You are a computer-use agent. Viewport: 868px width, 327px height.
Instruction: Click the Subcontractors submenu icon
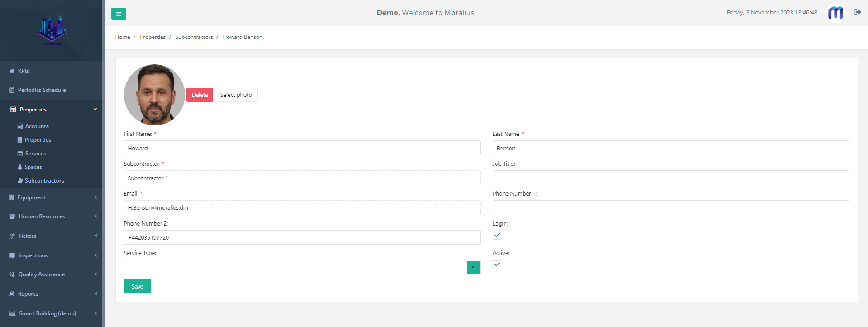[x=20, y=181]
